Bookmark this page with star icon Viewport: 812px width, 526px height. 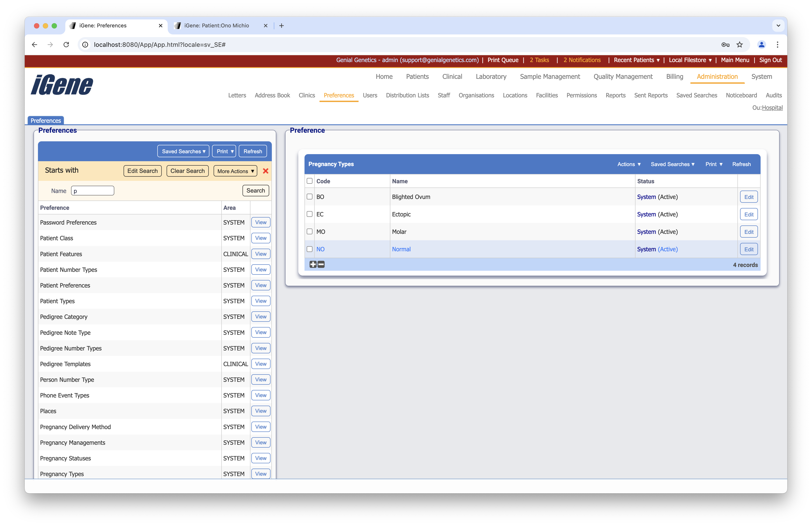pos(739,45)
